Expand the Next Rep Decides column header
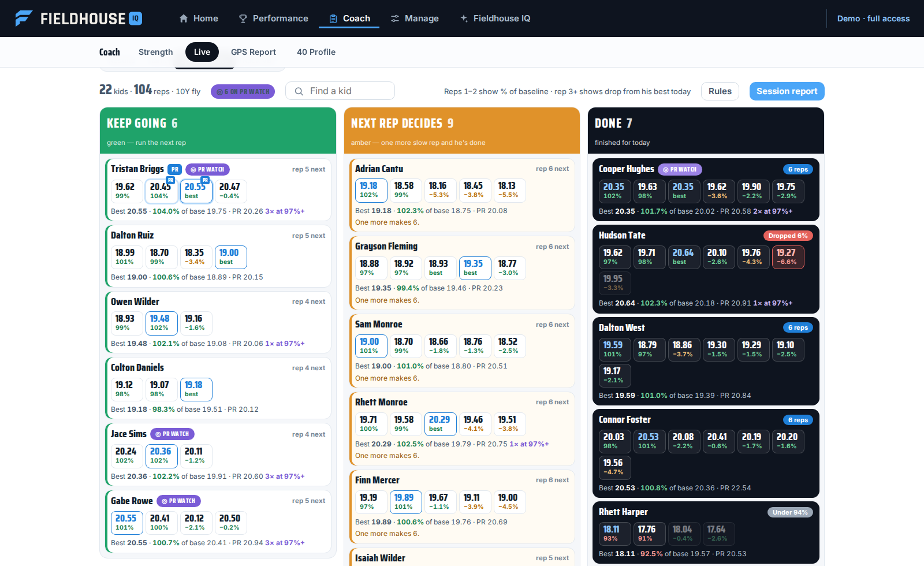 (462, 131)
